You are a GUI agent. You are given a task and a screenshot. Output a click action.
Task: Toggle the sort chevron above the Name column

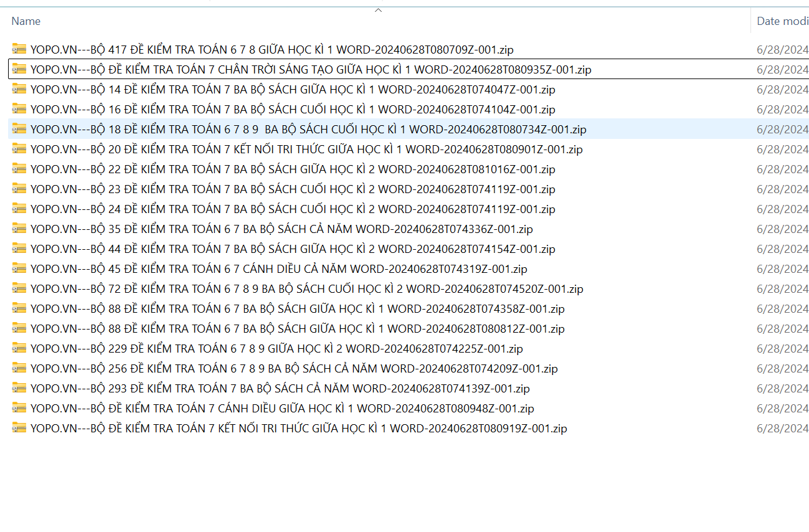tap(378, 10)
